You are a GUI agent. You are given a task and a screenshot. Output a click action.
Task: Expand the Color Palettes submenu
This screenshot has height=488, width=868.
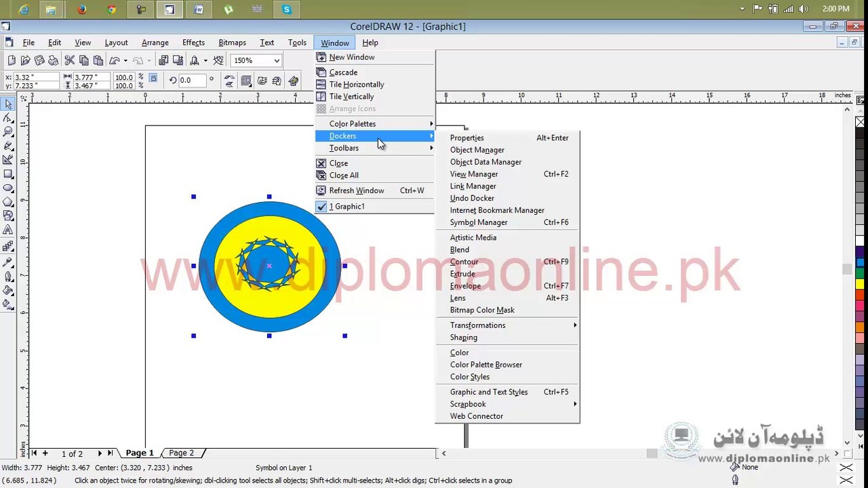click(374, 123)
